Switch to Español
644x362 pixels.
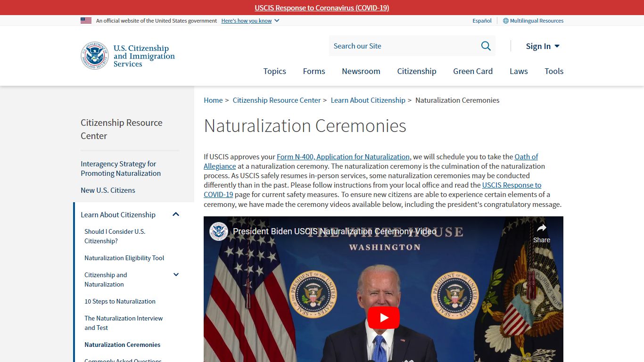[482, 21]
